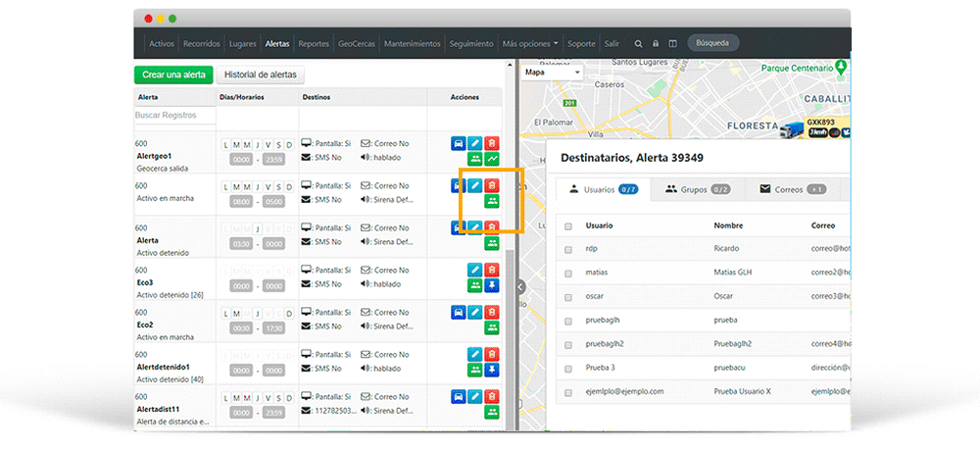Open the Historial de alertas button
980x451 pixels.
(260, 75)
